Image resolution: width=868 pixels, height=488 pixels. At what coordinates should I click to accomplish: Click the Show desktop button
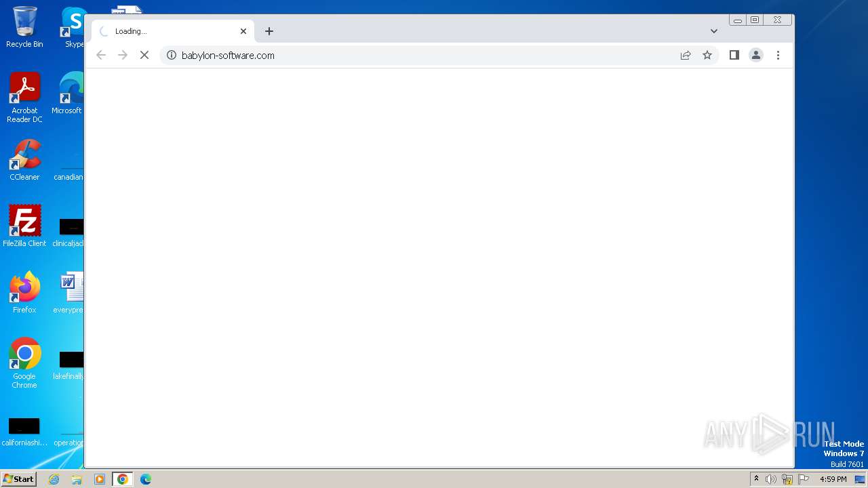tap(861, 479)
